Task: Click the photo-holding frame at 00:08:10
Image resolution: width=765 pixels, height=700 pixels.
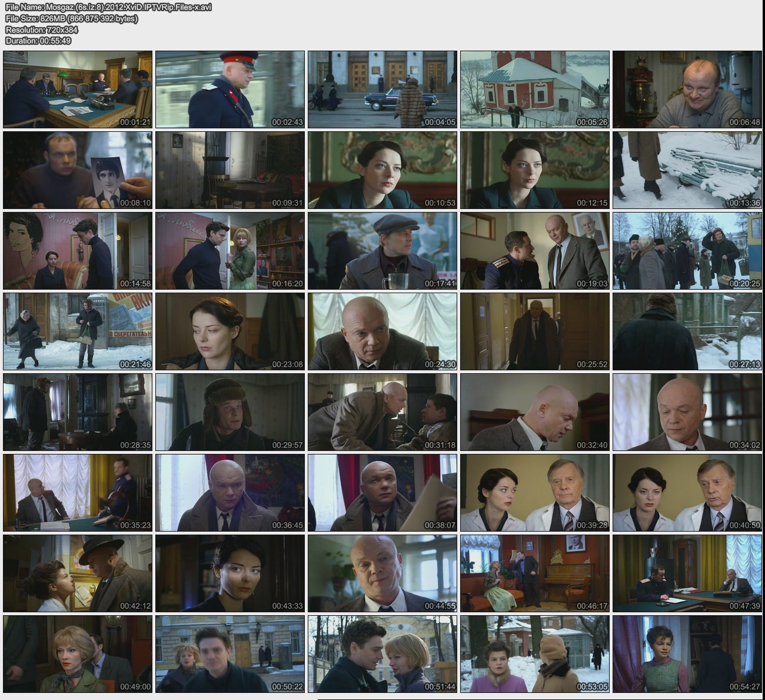Action: point(78,170)
